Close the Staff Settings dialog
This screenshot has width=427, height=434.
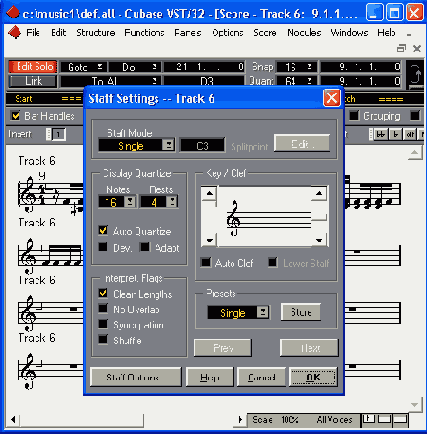(332, 98)
